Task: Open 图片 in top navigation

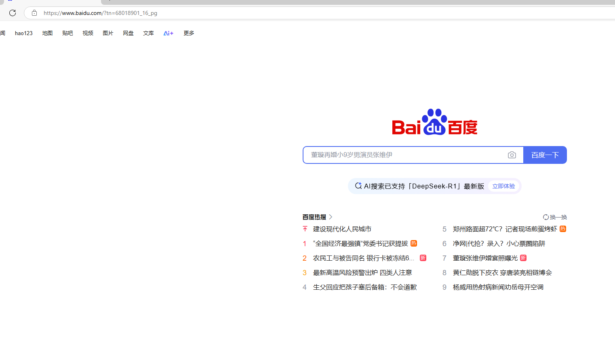Action: 108,33
